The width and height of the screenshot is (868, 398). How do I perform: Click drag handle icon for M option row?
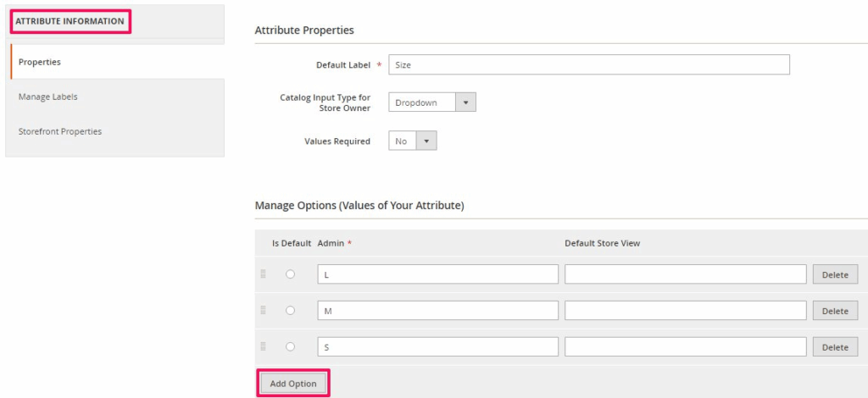pyautogui.click(x=263, y=311)
